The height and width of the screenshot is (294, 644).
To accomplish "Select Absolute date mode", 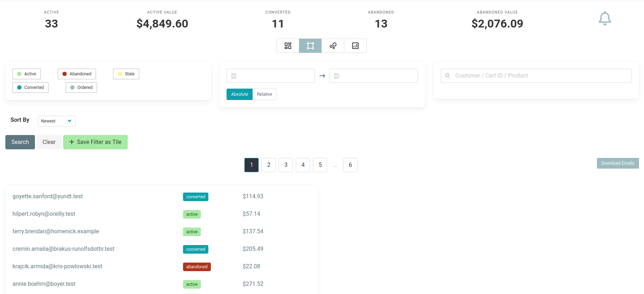I will click(x=239, y=94).
